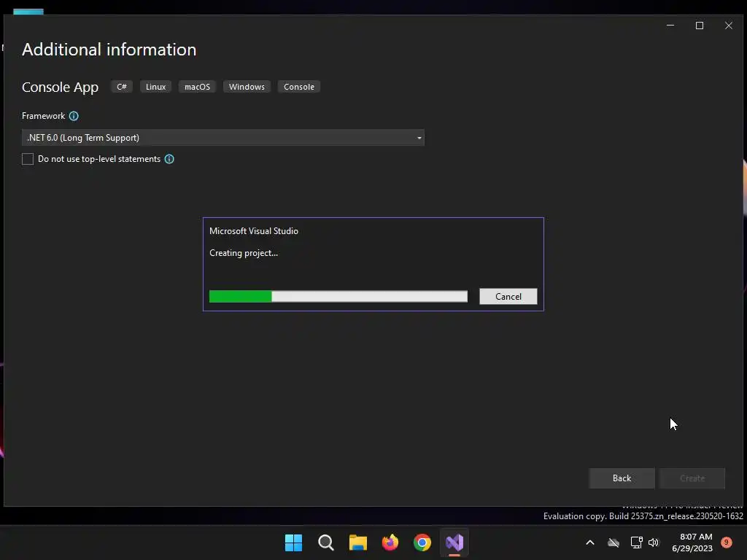747x560 pixels.
Task: Open clock and date flyout
Action: (x=692, y=542)
